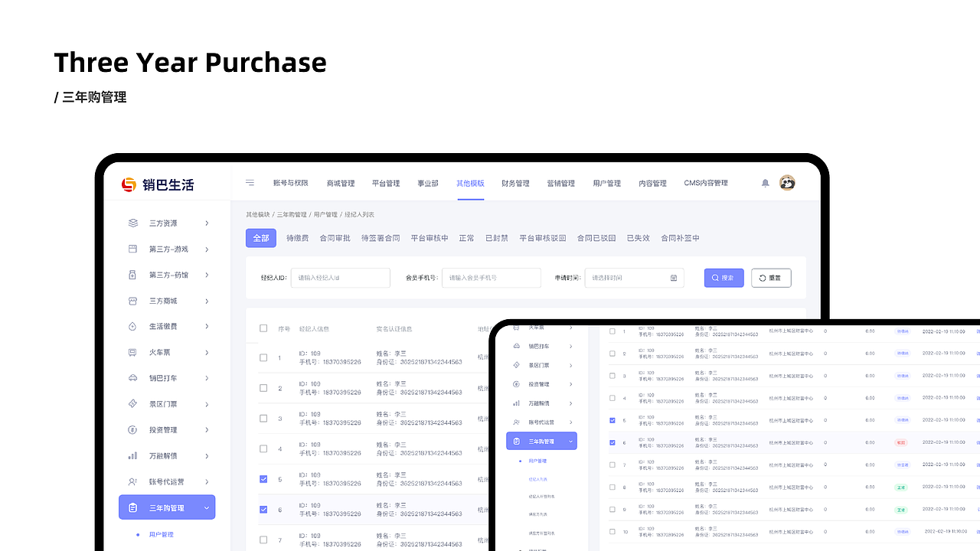This screenshot has height=551, width=980.
Task: Open the 商城管理 top menu
Action: (x=341, y=184)
